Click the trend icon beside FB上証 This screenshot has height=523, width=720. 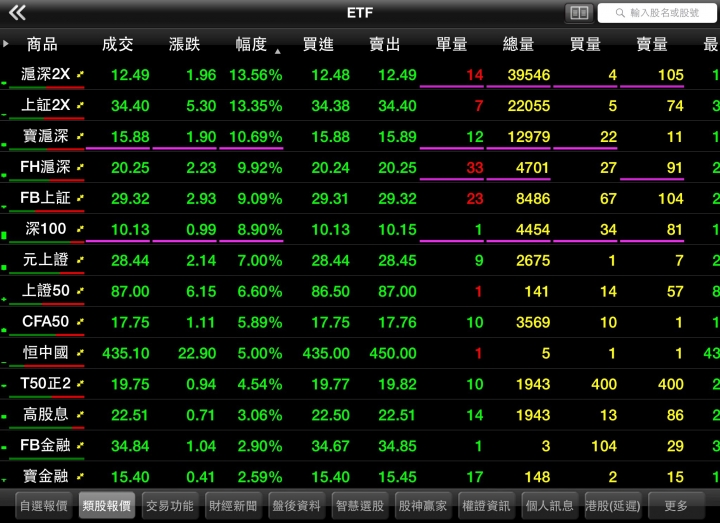coord(80,198)
